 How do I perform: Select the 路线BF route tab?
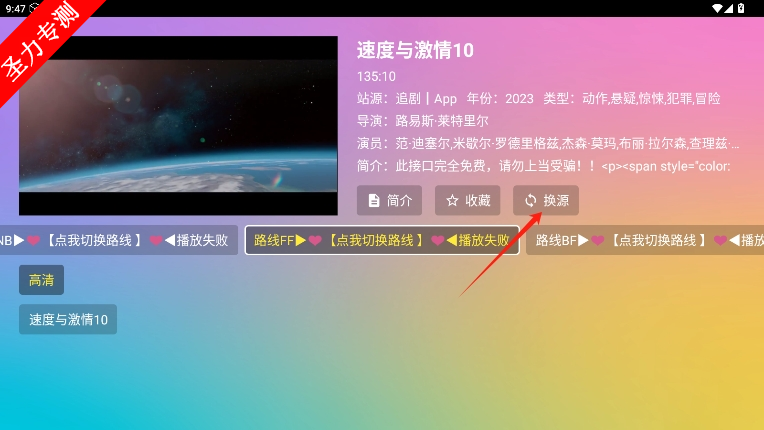[x=645, y=240]
